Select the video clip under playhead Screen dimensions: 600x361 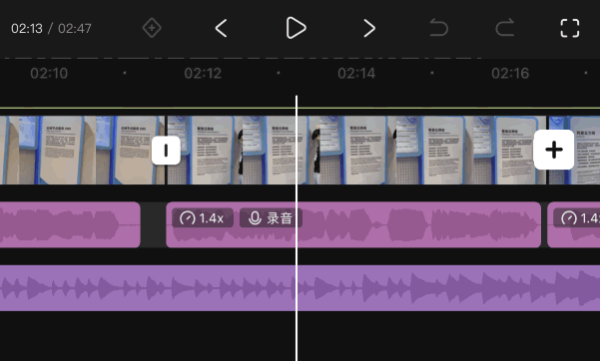pyautogui.click(x=356, y=150)
